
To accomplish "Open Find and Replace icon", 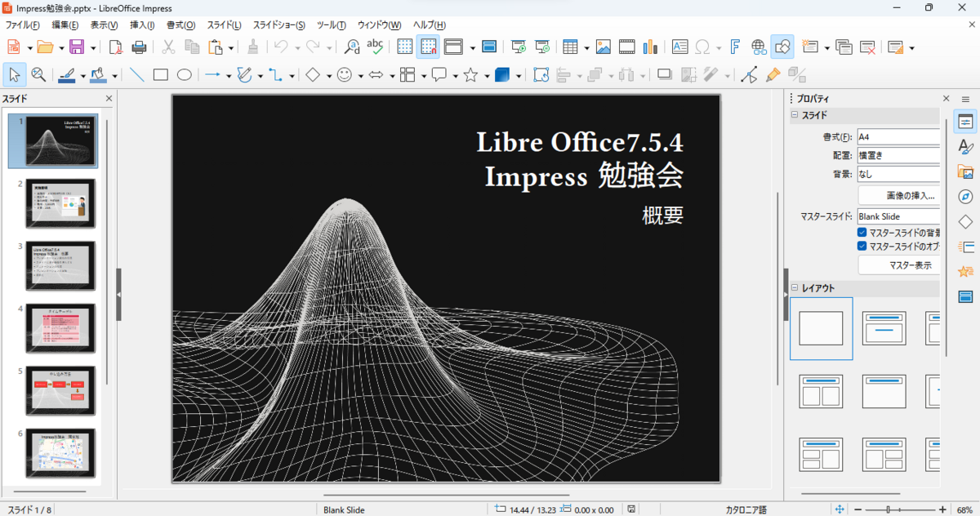I will pyautogui.click(x=352, y=47).
